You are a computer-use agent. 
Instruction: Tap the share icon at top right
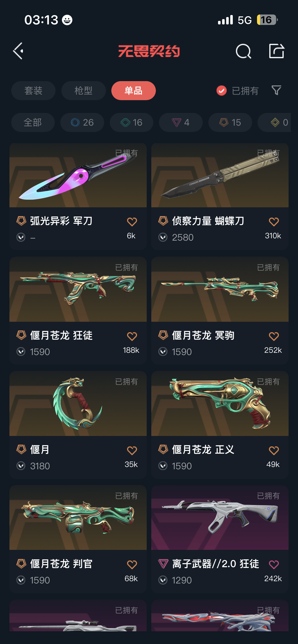(x=277, y=51)
